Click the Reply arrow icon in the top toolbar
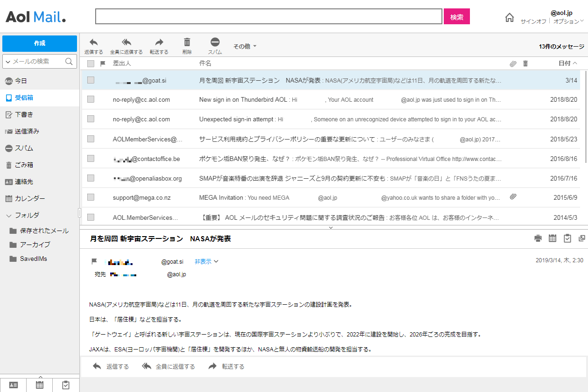The image size is (588, 392). (x=94, y=42)
